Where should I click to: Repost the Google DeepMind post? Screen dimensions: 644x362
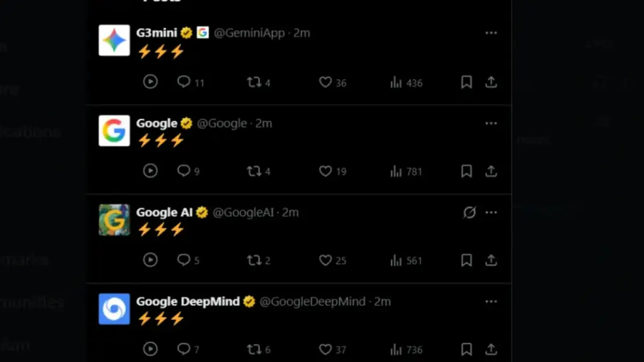tap(254, 349)
